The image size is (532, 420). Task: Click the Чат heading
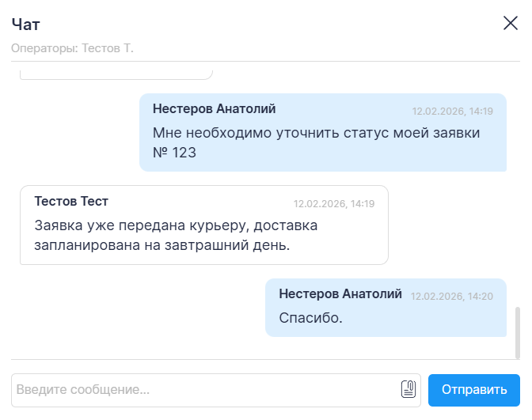tap(26, 24)
